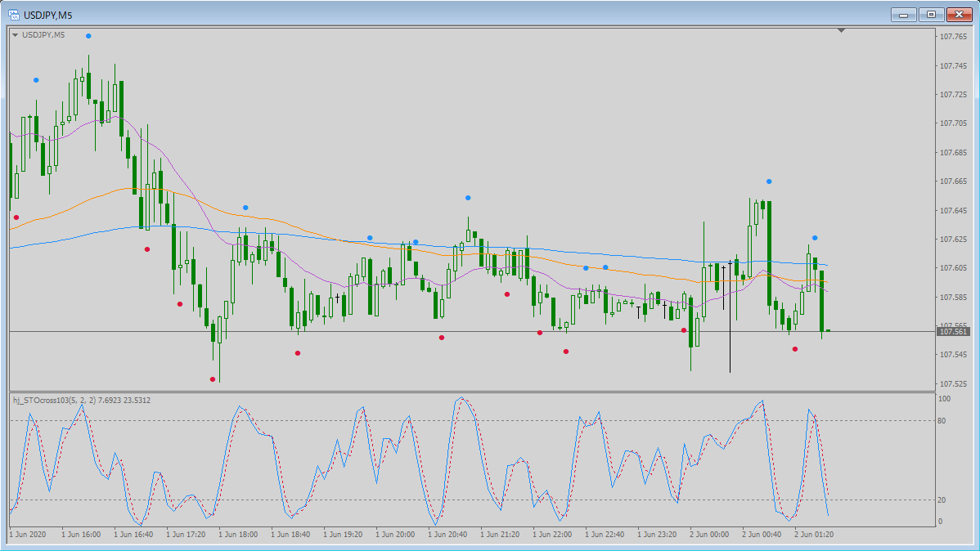Select the stochastic level 80 scale label

tap(942, 421)
